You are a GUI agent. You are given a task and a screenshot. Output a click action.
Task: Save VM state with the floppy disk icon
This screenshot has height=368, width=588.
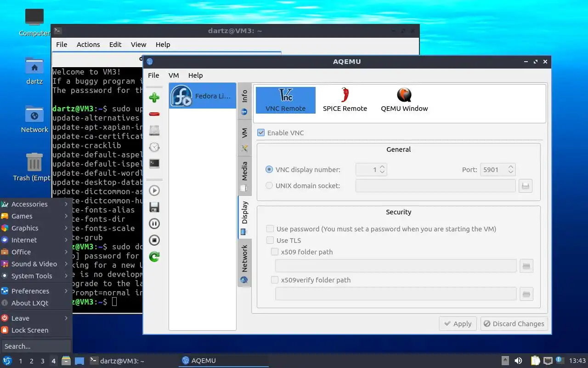pyautogui.click(x=154, y=207)
